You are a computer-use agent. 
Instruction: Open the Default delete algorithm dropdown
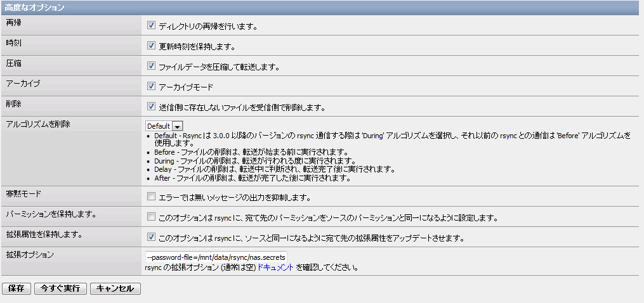coord(164,126)
